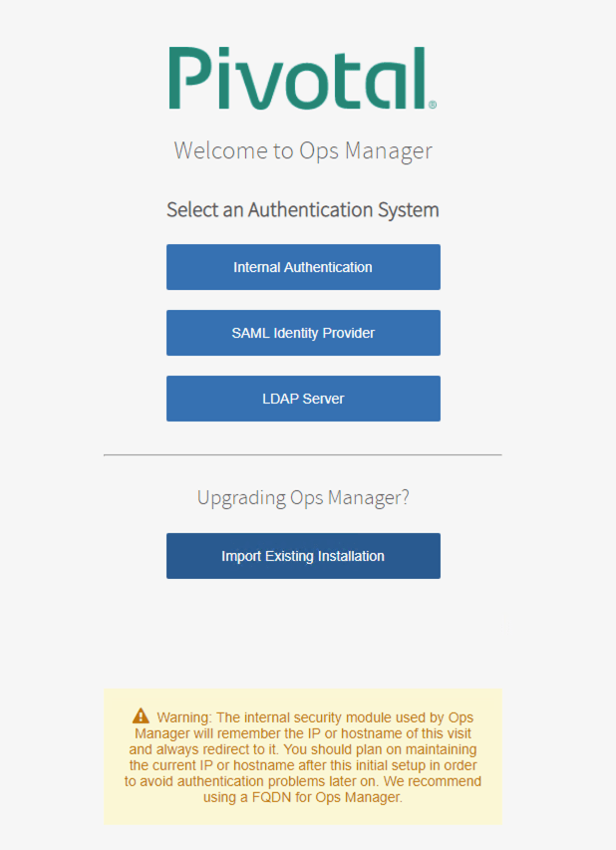Click the warning triangle icon

pyautogui.click(x=141, y=716)
